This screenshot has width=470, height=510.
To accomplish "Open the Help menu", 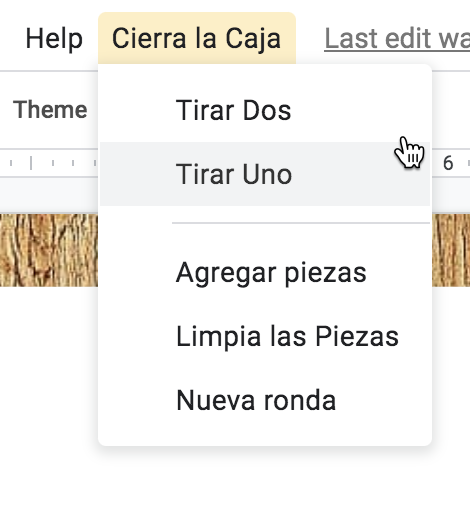I will [x=54, y=39].
